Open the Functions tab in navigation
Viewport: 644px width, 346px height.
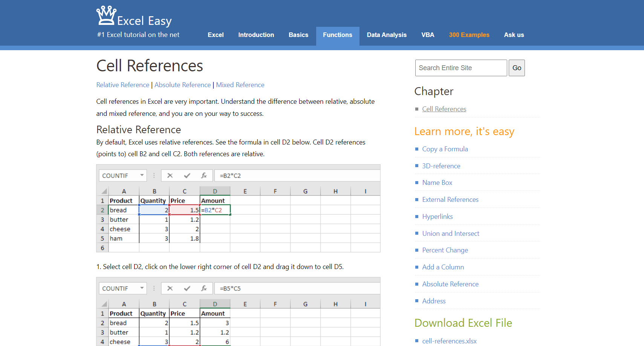[x=337, y=35]
